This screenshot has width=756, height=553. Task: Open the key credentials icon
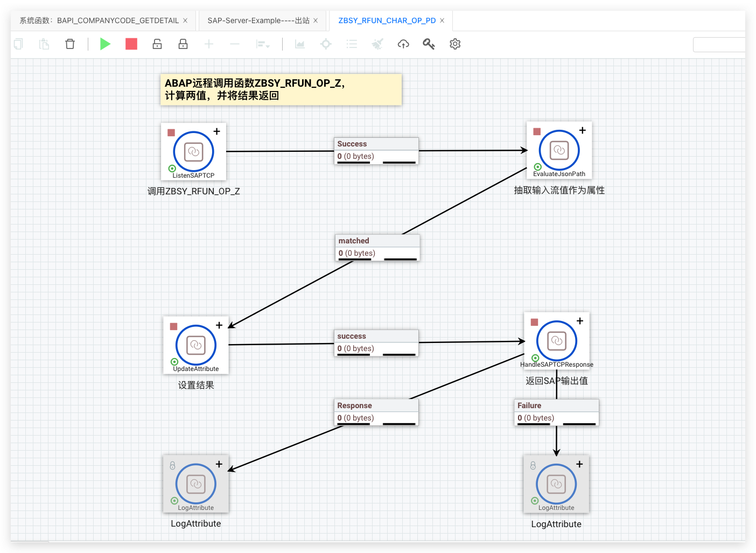(x=429, y=44)
